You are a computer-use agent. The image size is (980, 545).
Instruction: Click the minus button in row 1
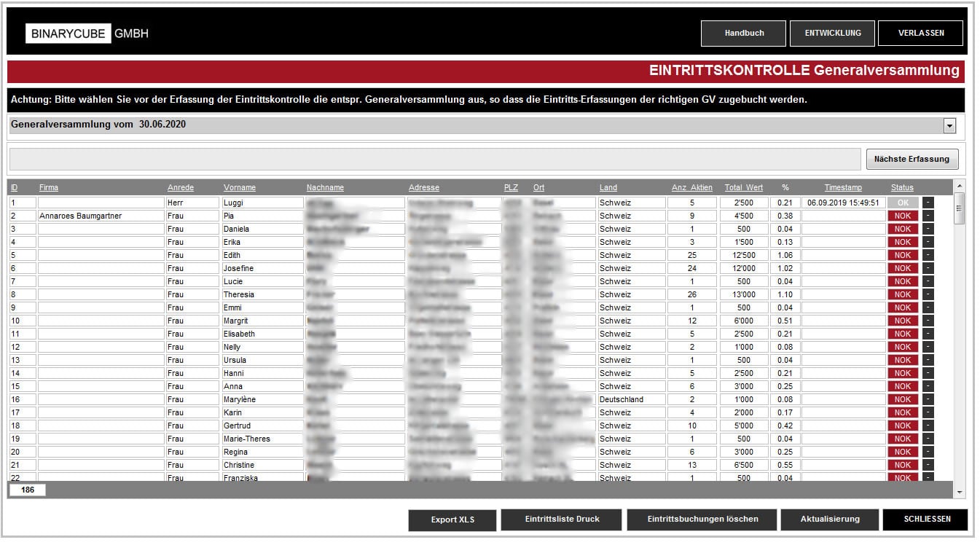point(928,203)
